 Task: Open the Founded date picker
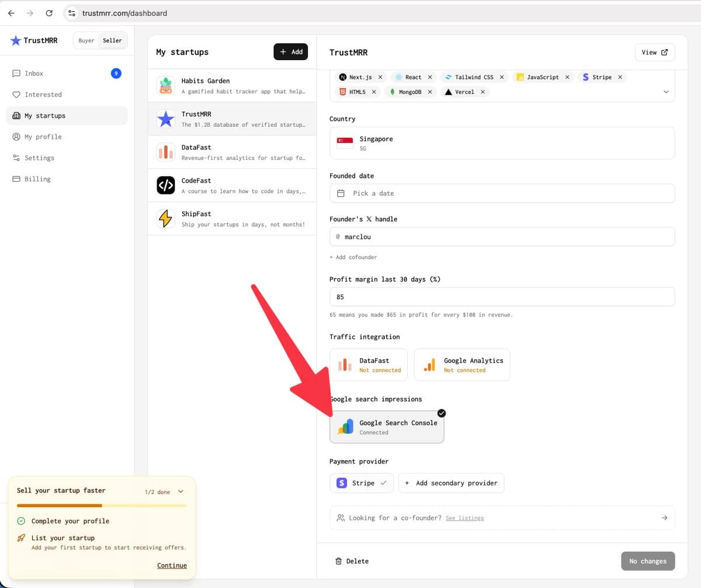pos(502,193)
